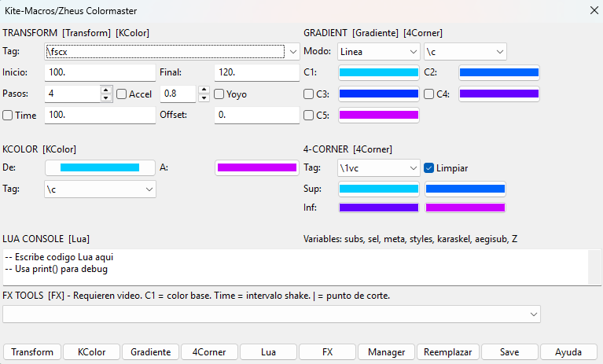The height and width of the screenshot is (364, 603).
Task: Choose the KColor A magenta swatch
Action: point(257,167)
